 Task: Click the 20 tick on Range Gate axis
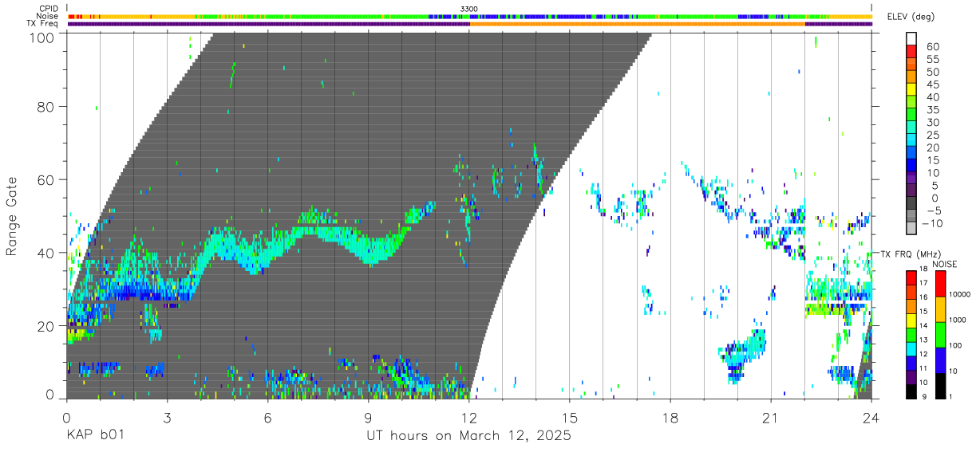[45, 326]
